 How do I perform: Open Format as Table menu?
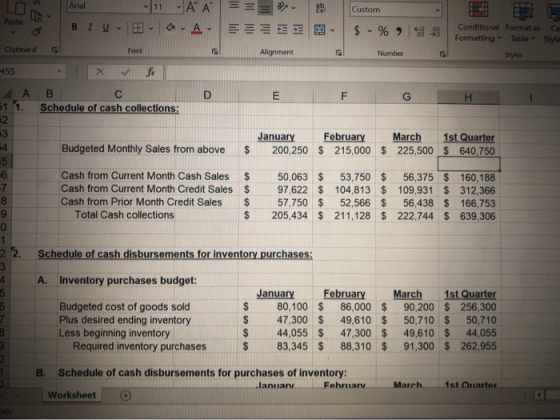[x=523, y=21]
